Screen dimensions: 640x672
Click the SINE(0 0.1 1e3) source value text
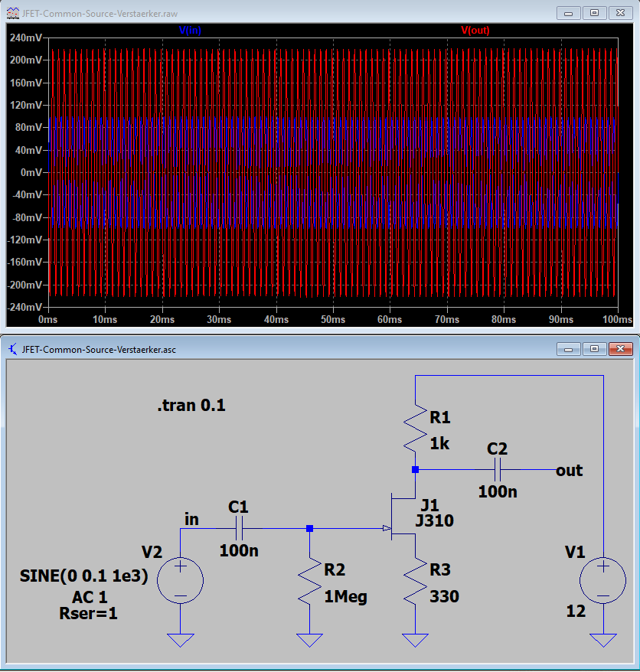tap(84, 576)
